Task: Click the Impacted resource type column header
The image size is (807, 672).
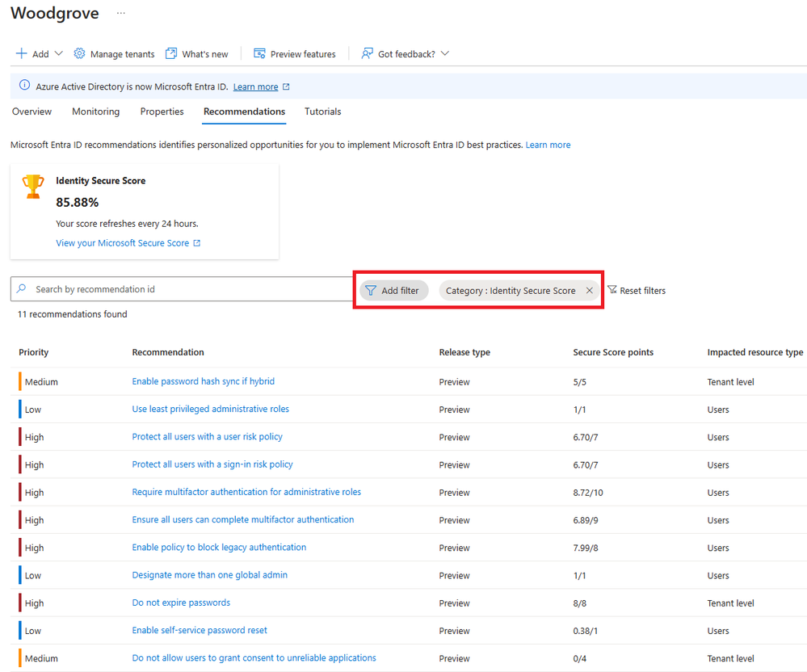Action: point(755,352)
